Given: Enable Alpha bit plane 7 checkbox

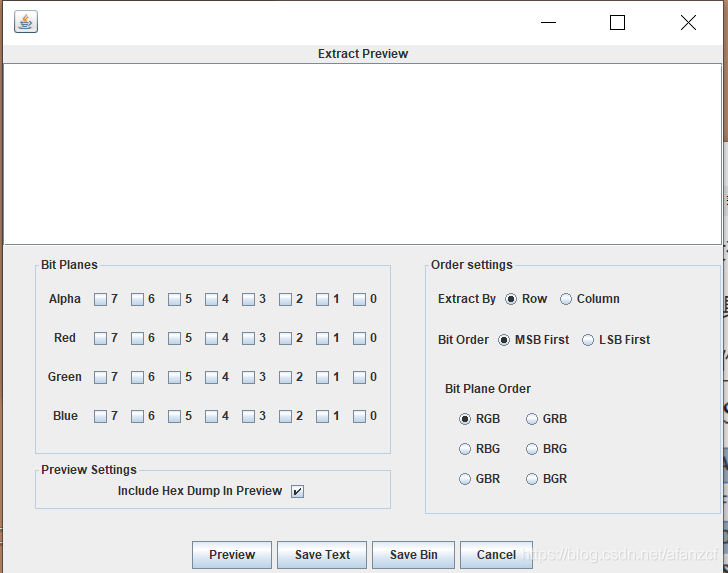Looking at the screenshot, I should coord(100,300).
